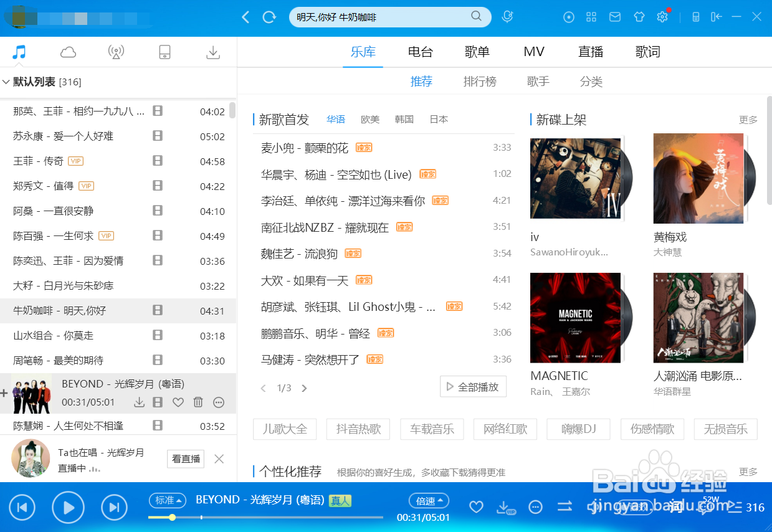Image resolution: width=772 pixels, height=532 pixels.
Task: Click the main content vertical scrollbar
Action: point(769,151)
